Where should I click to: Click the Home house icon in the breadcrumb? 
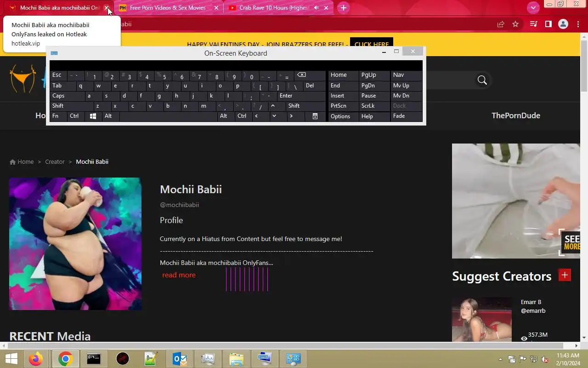[x=12, y=162]
